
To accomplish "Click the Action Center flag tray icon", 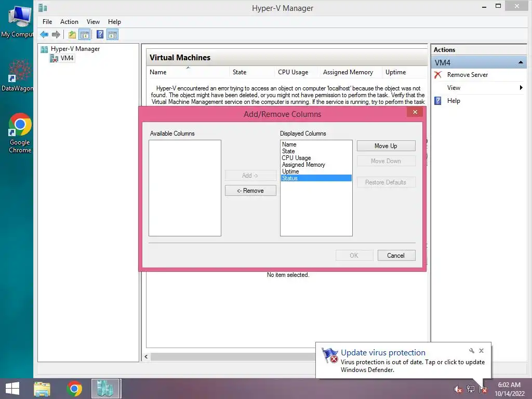I will tap(483, 389).
